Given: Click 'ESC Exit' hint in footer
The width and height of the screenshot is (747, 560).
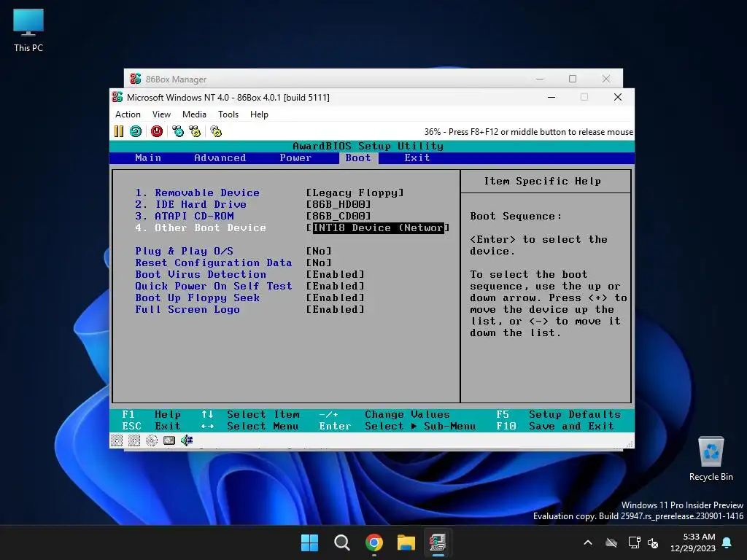Looking at the screenshot, I should (x=151, y=426).
